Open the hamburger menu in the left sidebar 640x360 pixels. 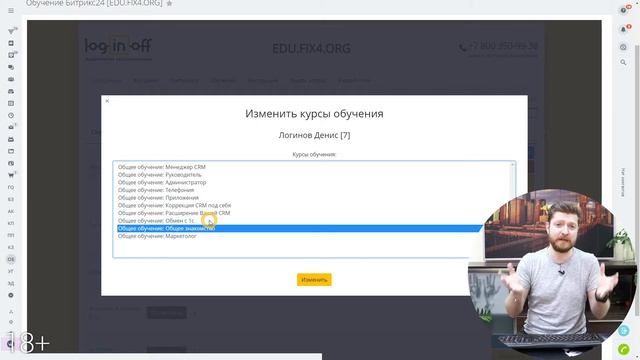pos(11,11)
